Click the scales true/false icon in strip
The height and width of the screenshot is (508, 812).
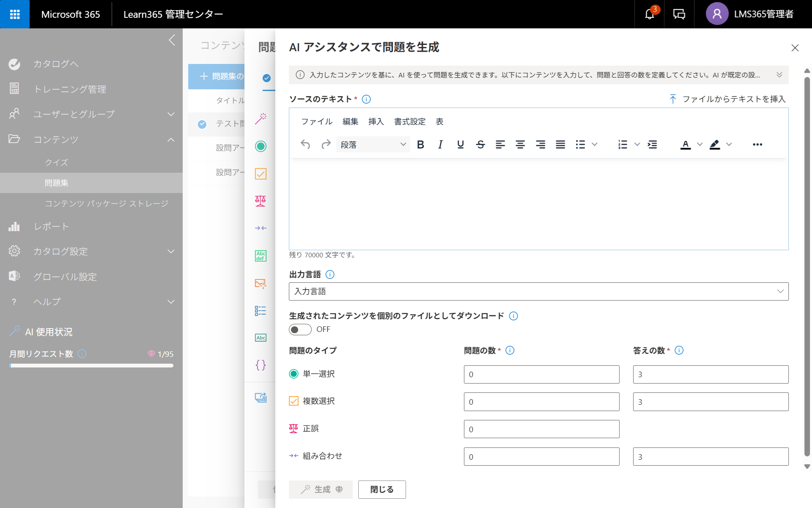click(261, 201)
